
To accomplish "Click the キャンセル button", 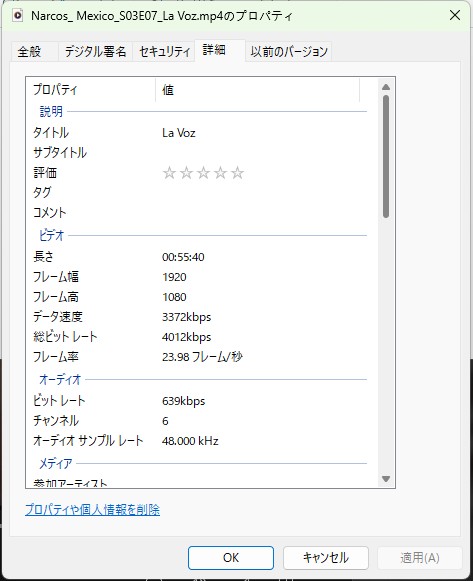I will pyautogui.click(x=326, y=558).
